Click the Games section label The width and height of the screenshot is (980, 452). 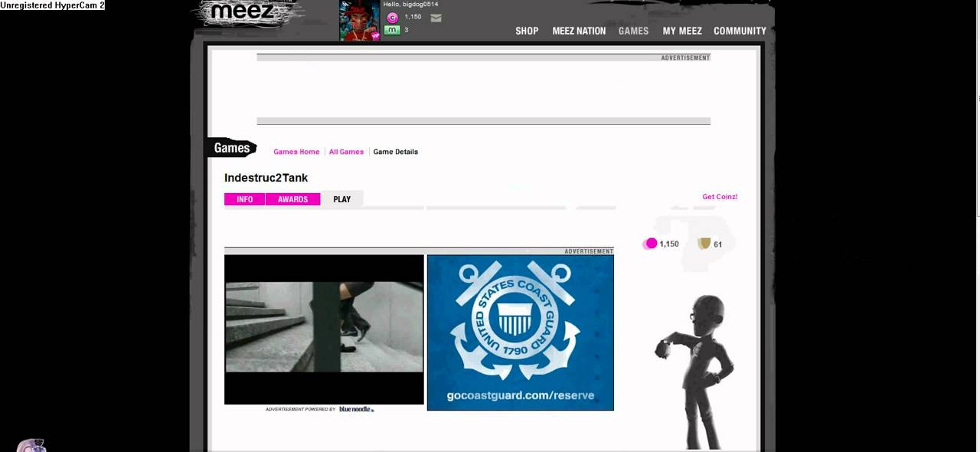point(232,148)
